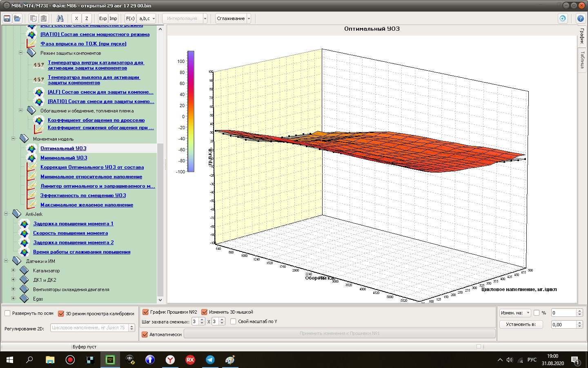The height and width of the screenshot is (368, 588).
Task: Collapse the Anti-Jerk group
Action: 6,214
